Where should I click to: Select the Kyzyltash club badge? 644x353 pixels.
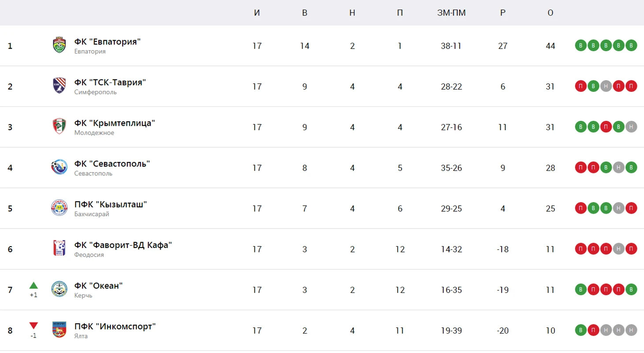pyautogui.click(x=59, y=208)
